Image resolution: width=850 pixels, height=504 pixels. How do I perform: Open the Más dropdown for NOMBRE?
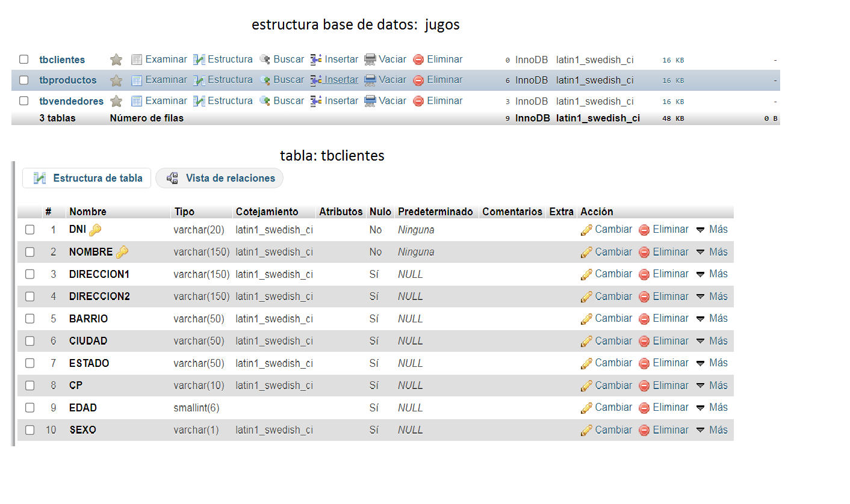[x=712, y=252]
